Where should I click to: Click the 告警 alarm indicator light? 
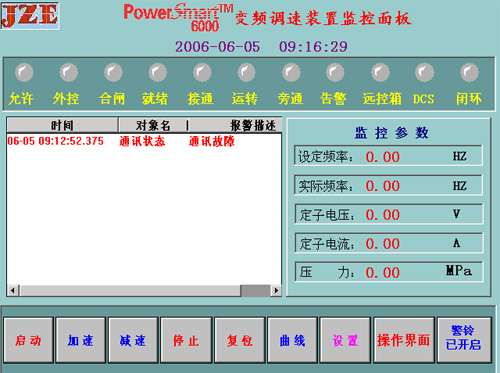pyautogui.click(x=335, y=72)
